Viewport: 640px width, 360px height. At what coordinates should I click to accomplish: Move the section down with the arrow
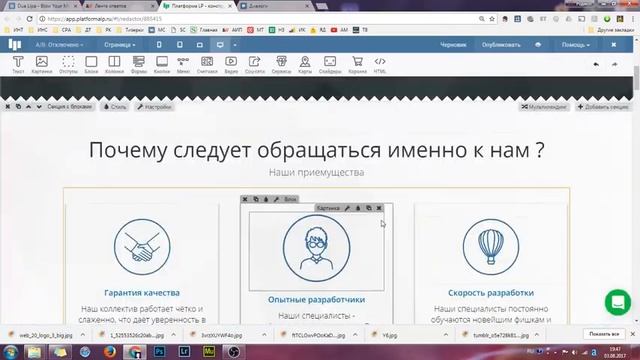(x=39, y=107)
